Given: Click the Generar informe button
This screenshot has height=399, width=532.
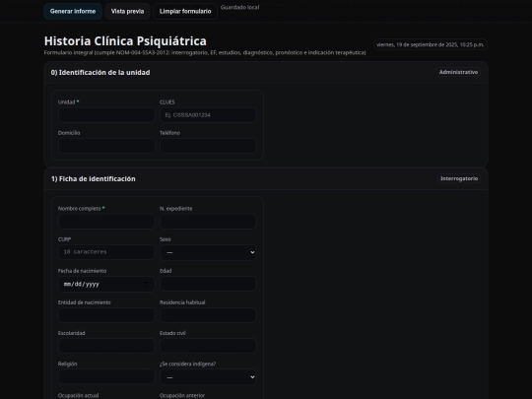Looking at the screenshot, I should point(73,11).
